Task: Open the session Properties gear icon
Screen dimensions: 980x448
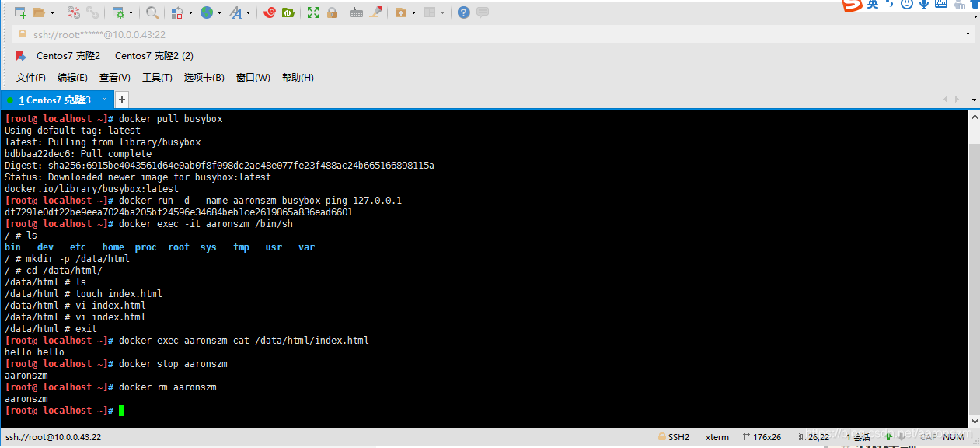Action: coord(117,12)
